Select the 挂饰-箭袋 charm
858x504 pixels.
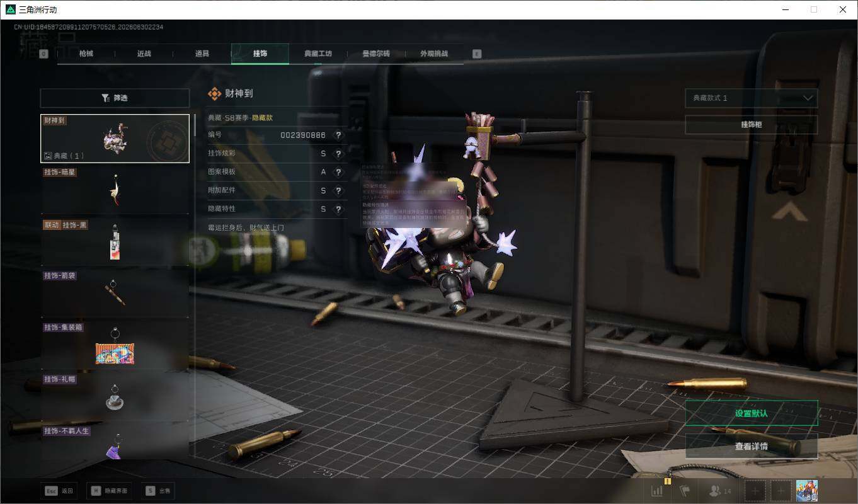[115, 294]
